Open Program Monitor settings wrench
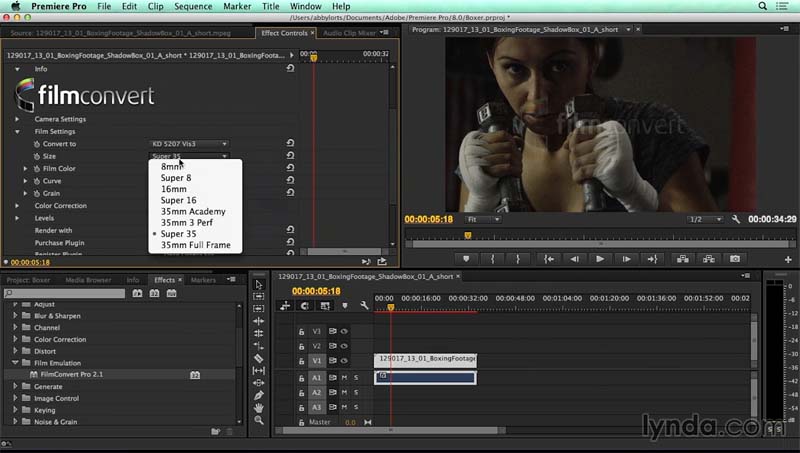Viewport: 800px width, 453px height. click(x=735, y=219)
